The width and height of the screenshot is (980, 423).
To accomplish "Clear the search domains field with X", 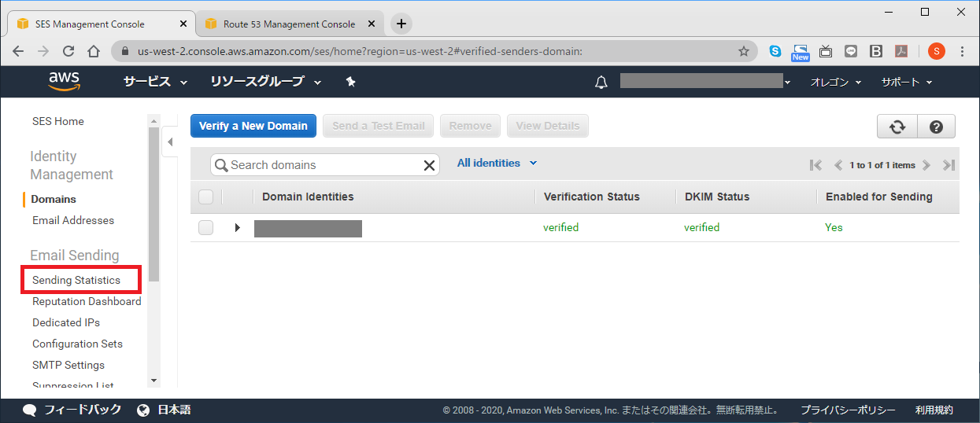I will pyautogui.click(x=429, y=165).
